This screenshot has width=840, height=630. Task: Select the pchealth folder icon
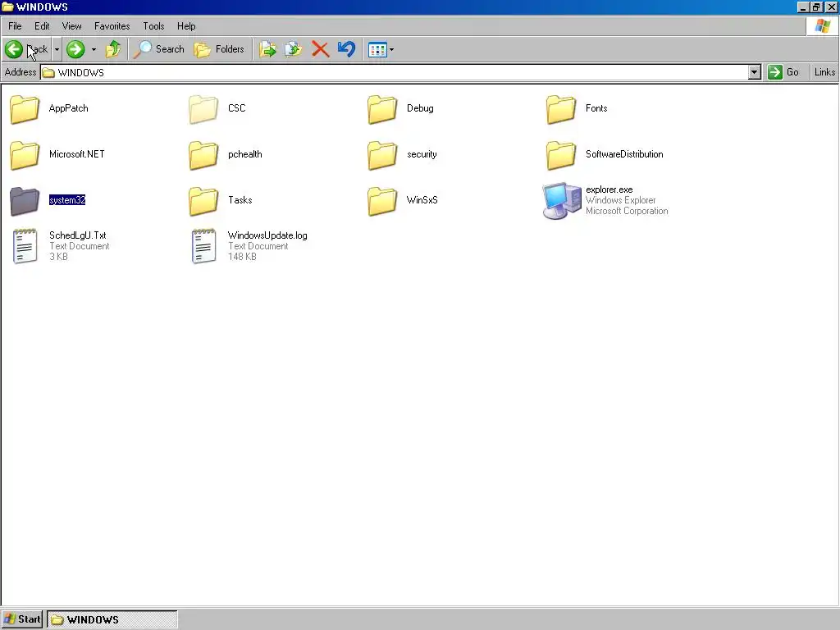(203, 155)
